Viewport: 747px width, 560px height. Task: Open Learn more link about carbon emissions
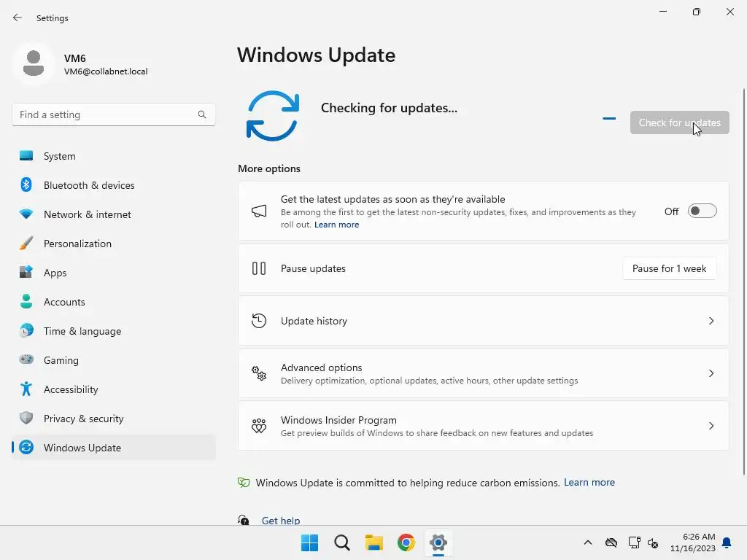pyautogui.click(x=589, y=483)
